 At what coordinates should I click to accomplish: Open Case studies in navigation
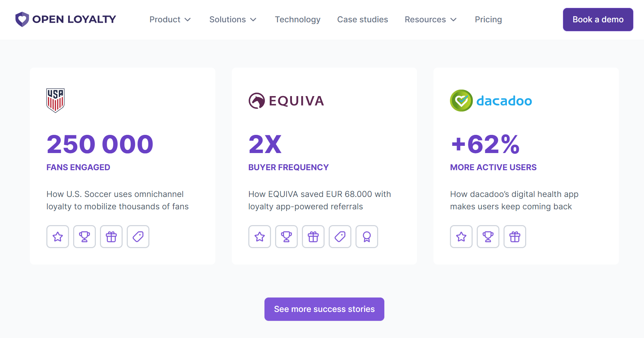pyautogui.click(x=362, y=20)
